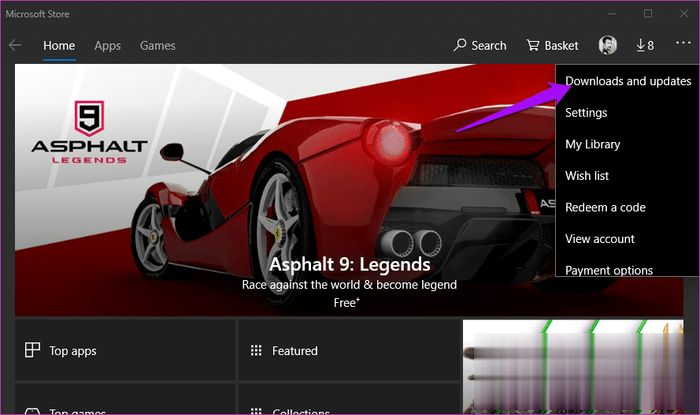Maximize the Microsoft Store window
The width and height of the screenshot is (700, 415).
[648, 13]
